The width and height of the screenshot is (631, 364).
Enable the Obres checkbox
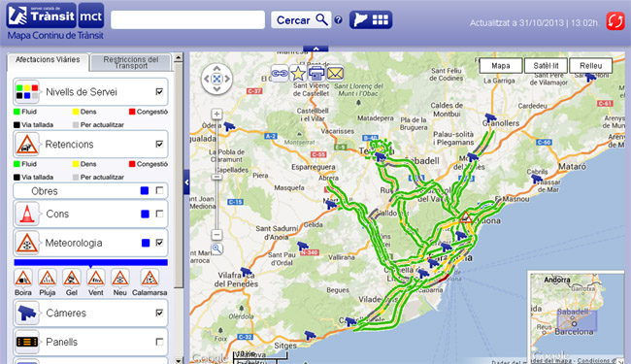[x=159, y=190]
